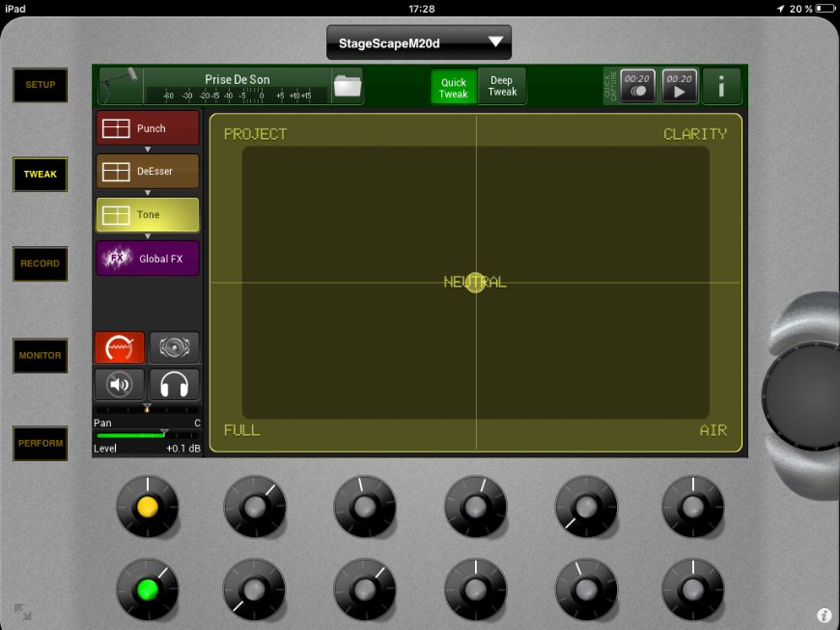Tap the CLARITY corner of the XY pad
Screen dimensions: 840x630
694,134
